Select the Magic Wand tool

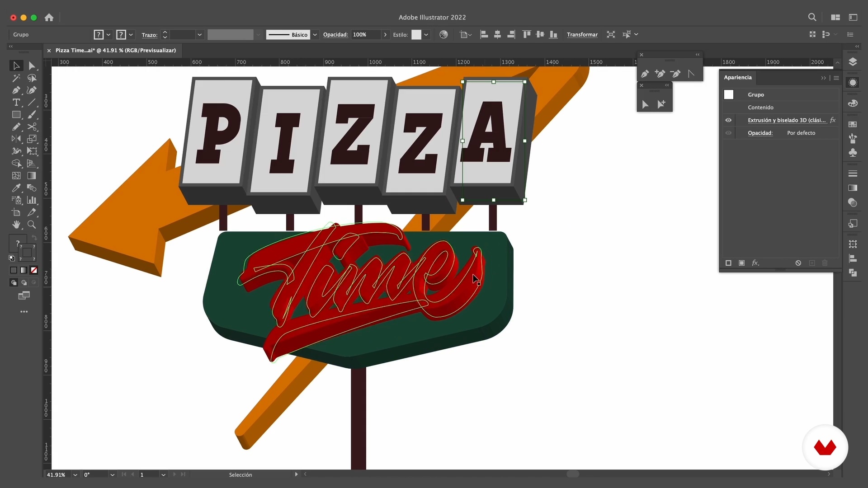(x=16, y=78)
